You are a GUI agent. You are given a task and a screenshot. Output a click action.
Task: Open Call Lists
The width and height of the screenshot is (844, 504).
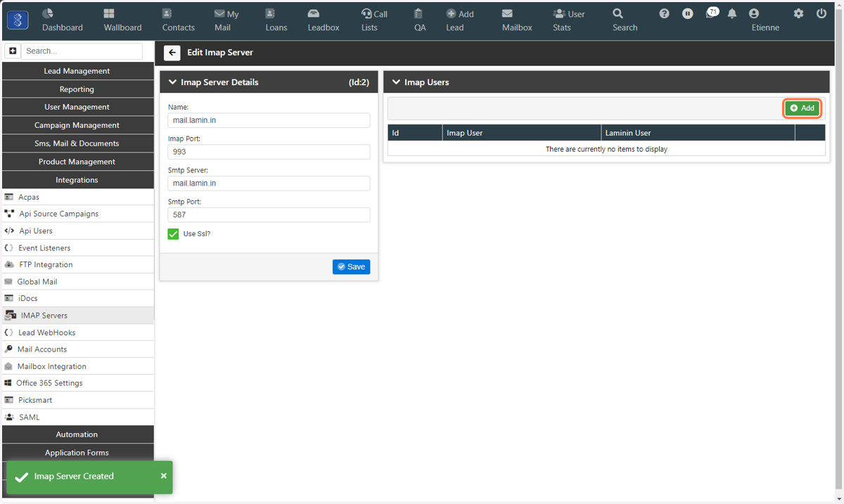click(x=374, y=20)
